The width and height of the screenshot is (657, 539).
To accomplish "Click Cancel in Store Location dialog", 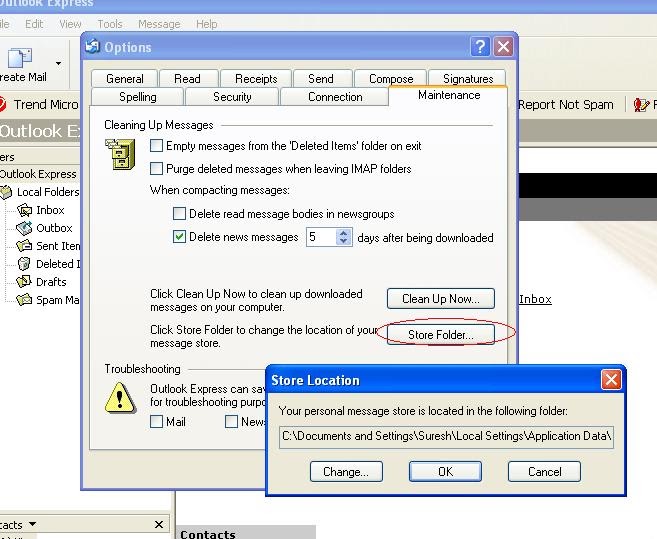I will coord(544,472).
